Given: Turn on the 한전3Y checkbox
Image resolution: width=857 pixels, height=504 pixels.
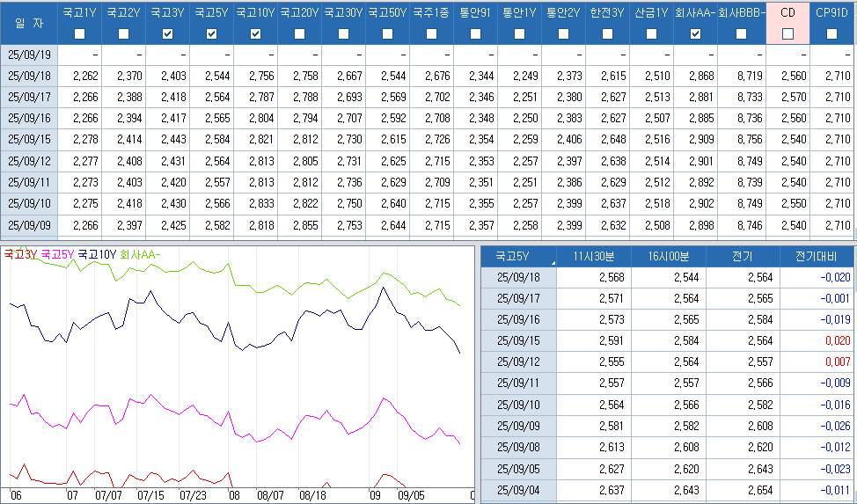Looking at the screenshot, I should click(607, 33).
